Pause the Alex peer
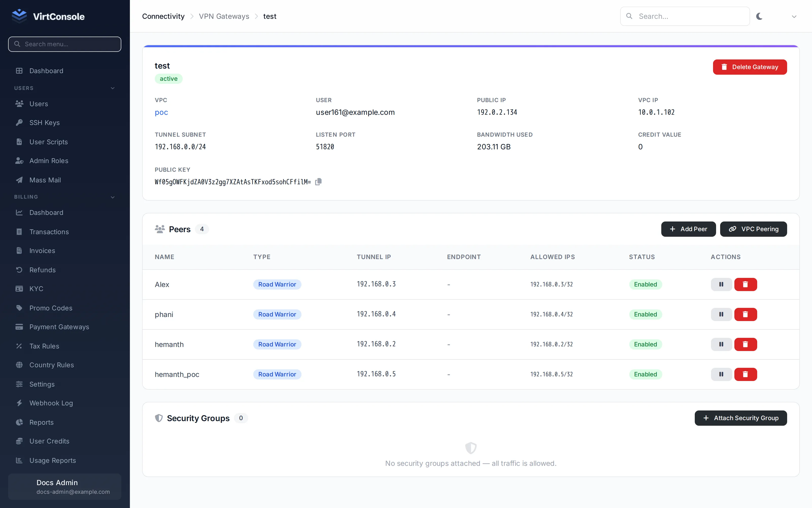The image size is (812, 508). 721,284
